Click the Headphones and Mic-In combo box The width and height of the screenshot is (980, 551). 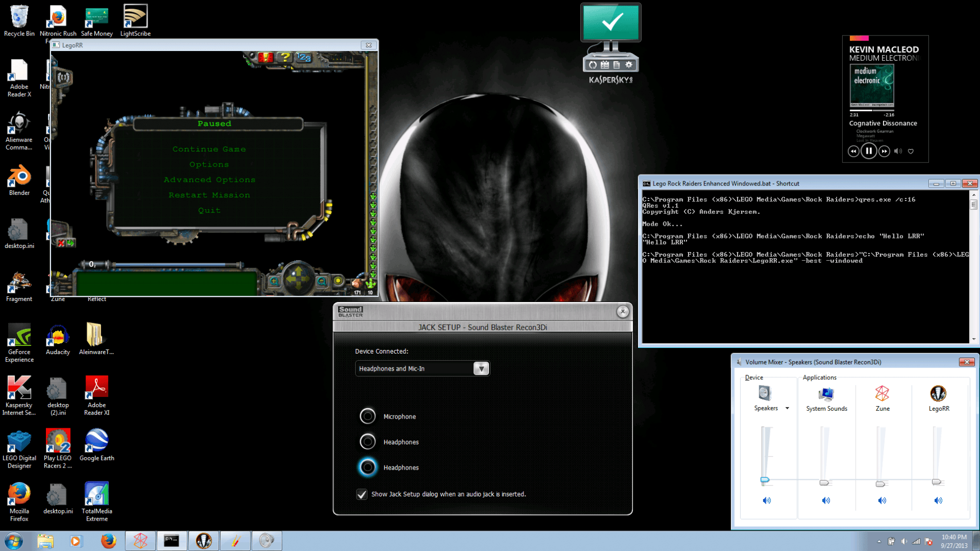(x=422, y=369)
